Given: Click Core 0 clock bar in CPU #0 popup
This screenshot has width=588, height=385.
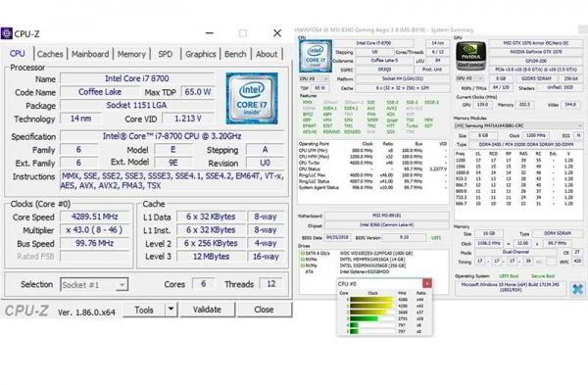Looking at the screenshot, I should click(x=372, y=300).
